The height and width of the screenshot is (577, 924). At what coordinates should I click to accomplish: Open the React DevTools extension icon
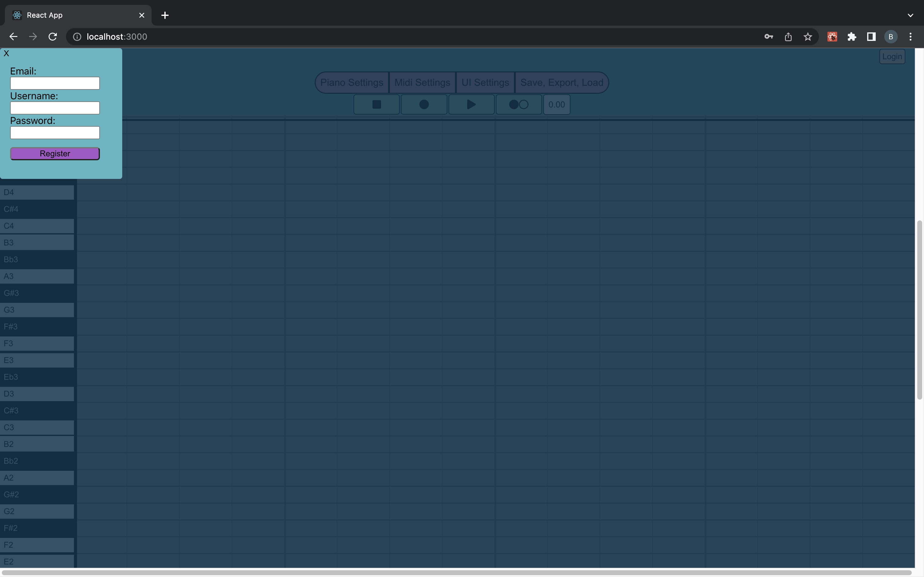click(832, 36)
